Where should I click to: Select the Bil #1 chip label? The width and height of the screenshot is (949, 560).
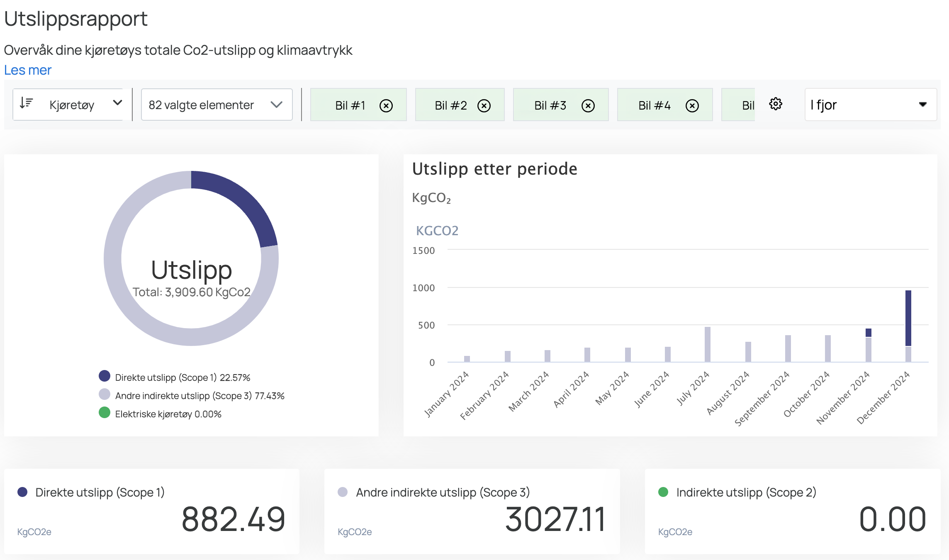coord(350,105)
